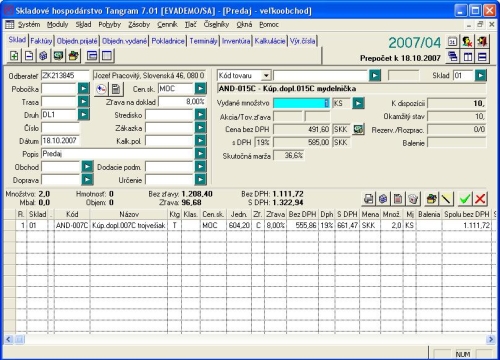
Task: Click the horizontal scrollbar right arrow
Action: pos(491,339)
